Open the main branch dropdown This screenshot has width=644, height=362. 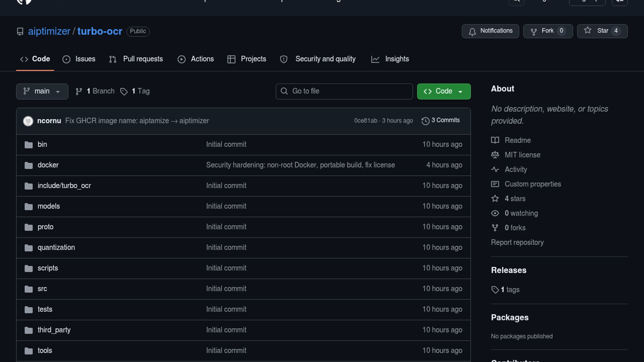[42, 91]
